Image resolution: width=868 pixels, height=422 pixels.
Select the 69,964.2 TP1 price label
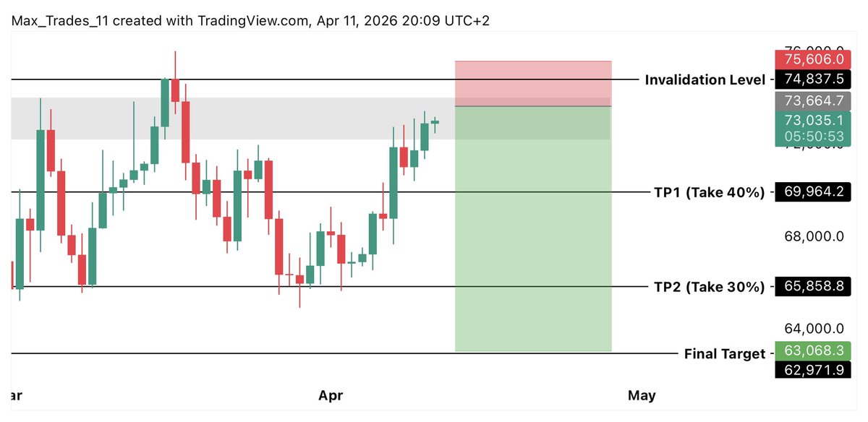[x=809, y=192]
